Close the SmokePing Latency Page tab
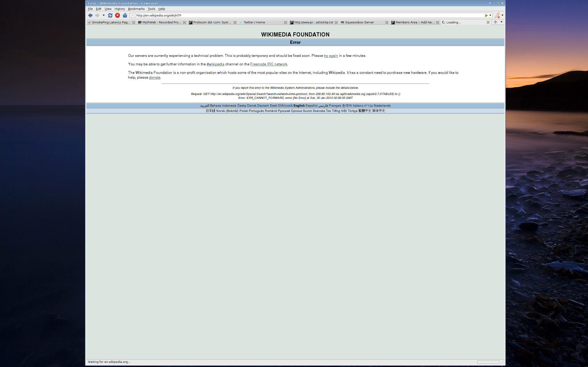 pyautogui.click(x=134, y=22)
